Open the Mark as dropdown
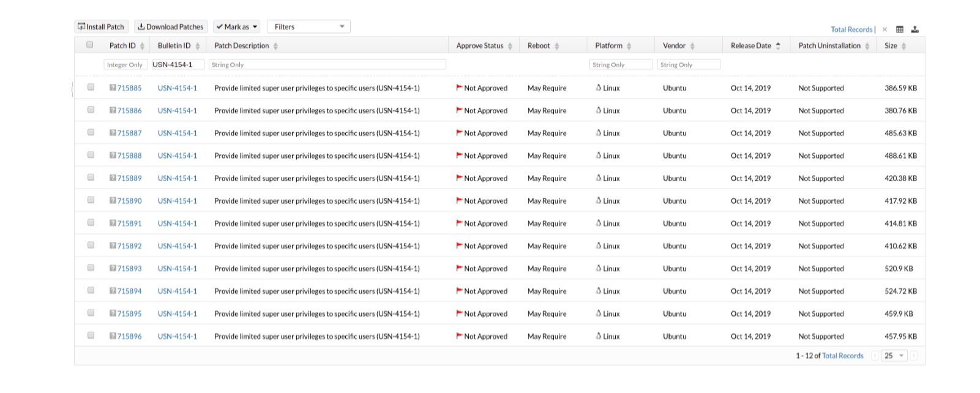The image size is (980, 393). (236, 27)
